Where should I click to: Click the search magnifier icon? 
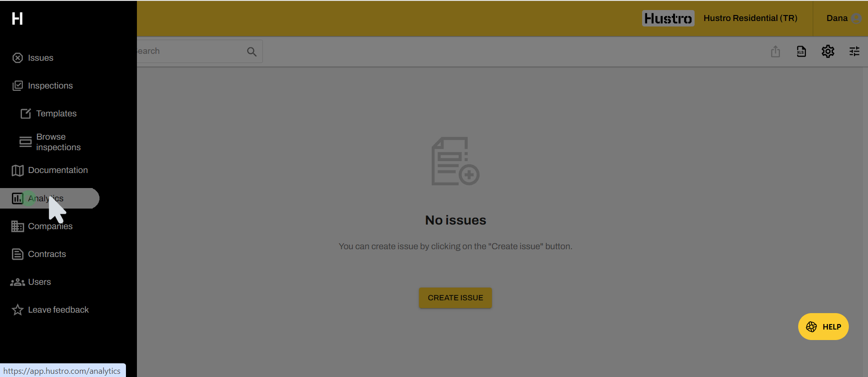251,52
